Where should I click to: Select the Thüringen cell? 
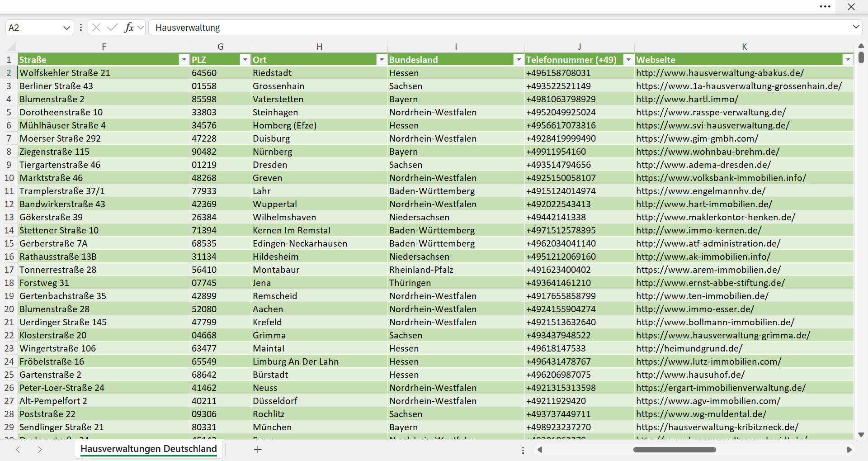click(456, 283)
